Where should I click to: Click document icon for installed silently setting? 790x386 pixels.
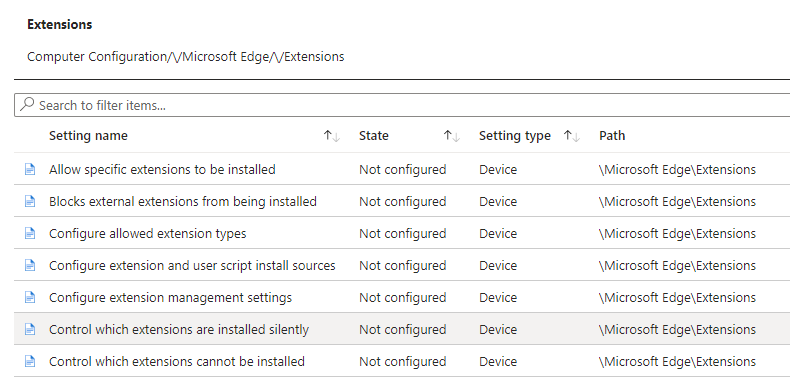click(x=30, y=329)
